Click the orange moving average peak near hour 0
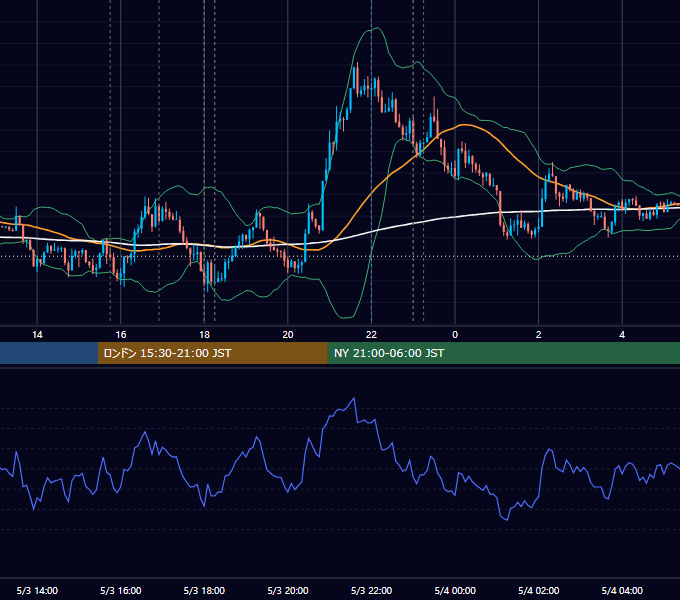Image resolution: width=680 pixels, height=600 pixels. [x=465, y=125]
